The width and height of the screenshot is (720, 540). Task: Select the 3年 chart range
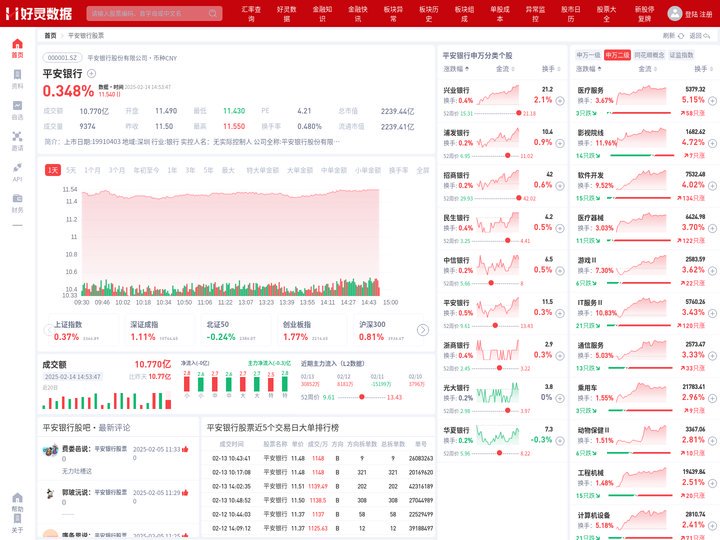[190, 170]
